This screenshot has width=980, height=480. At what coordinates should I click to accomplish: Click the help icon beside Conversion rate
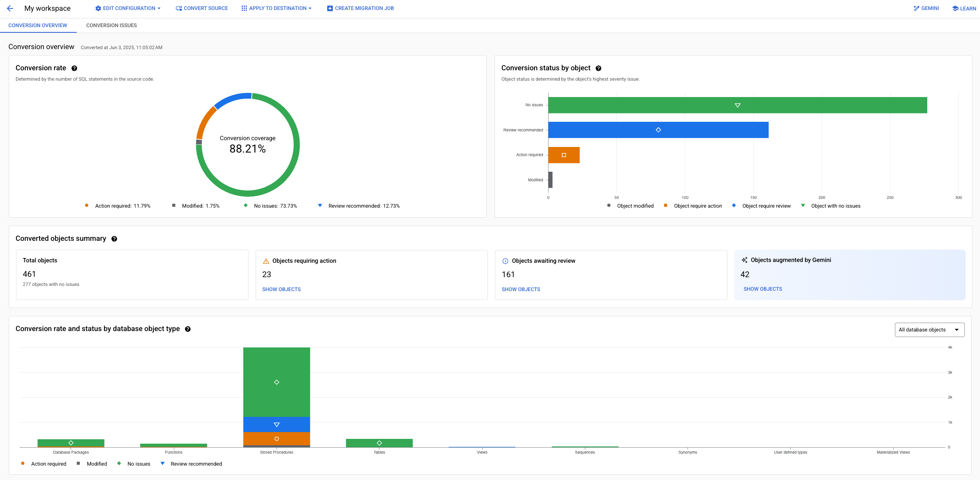tap(74, 68)
